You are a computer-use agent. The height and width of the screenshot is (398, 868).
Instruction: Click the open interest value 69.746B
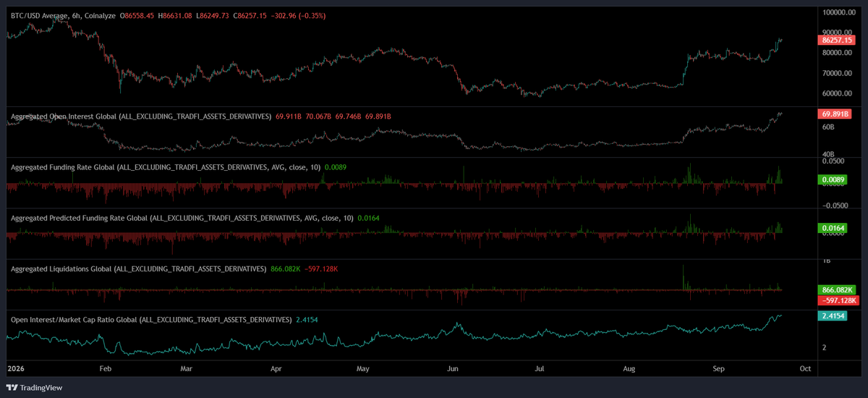point(349,116)
